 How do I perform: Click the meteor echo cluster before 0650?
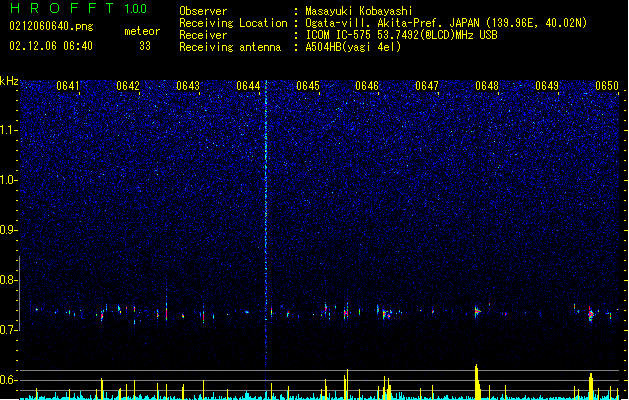(590, 314)
